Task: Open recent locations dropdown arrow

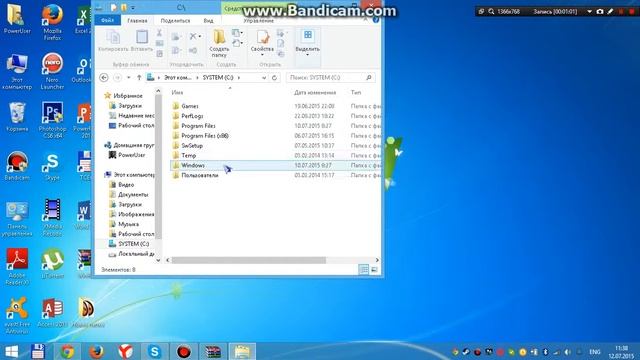Action: click(129, 78)
